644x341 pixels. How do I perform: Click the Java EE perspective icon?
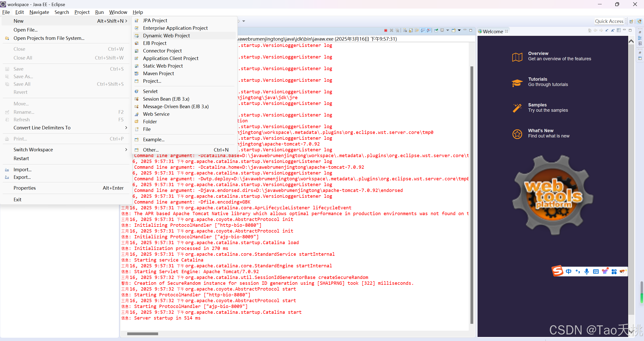[x=639, y=21]
